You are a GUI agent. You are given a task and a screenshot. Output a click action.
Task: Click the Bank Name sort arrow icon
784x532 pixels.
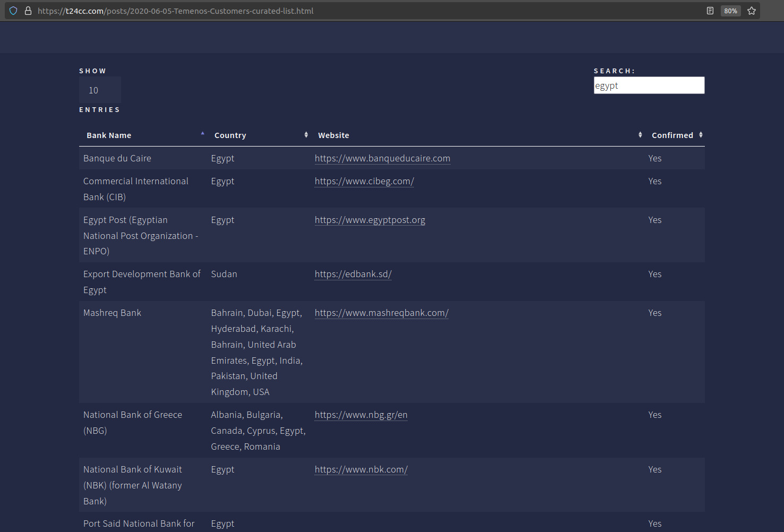202,134
